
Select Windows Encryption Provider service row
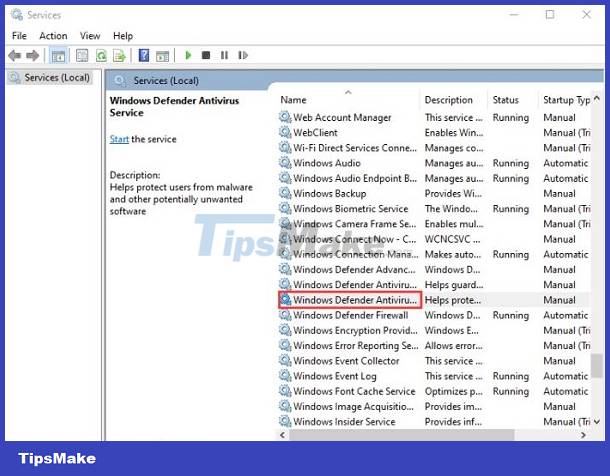tap(434, 330)
